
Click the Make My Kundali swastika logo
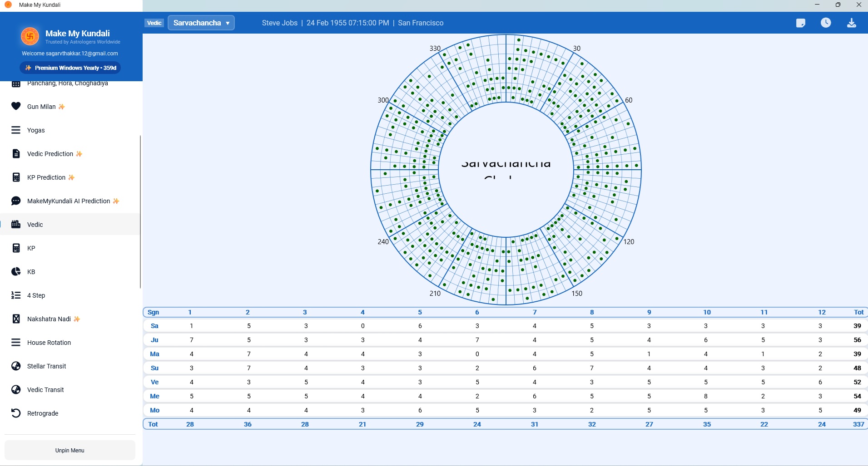tap(30, 36)
